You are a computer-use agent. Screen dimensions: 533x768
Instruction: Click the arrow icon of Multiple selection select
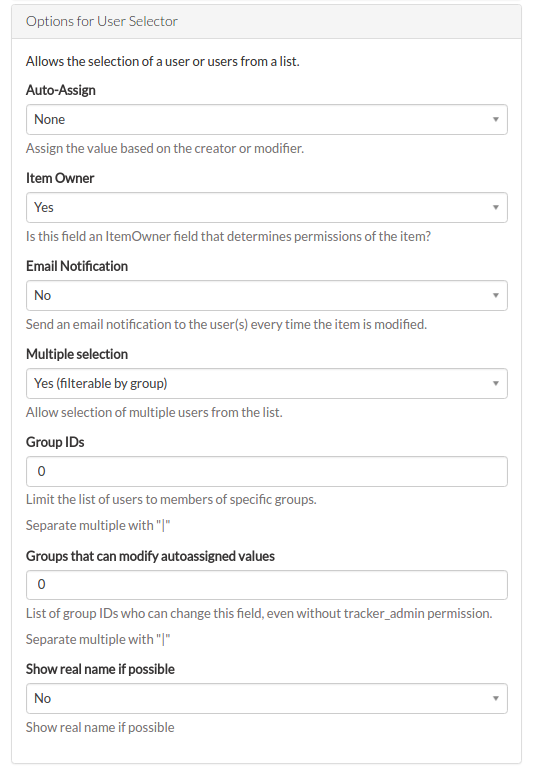point(496,384)
